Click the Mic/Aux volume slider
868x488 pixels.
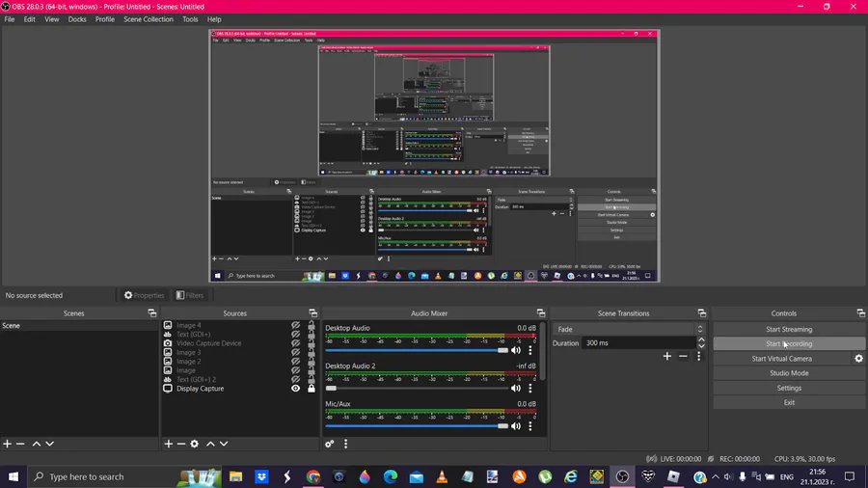[x=417, y=426]
